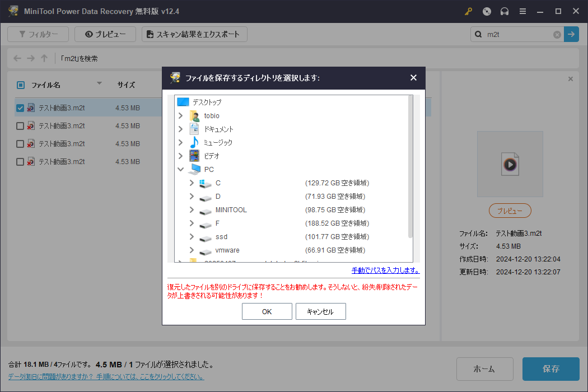Click into the m2t search field

point(519,35)
